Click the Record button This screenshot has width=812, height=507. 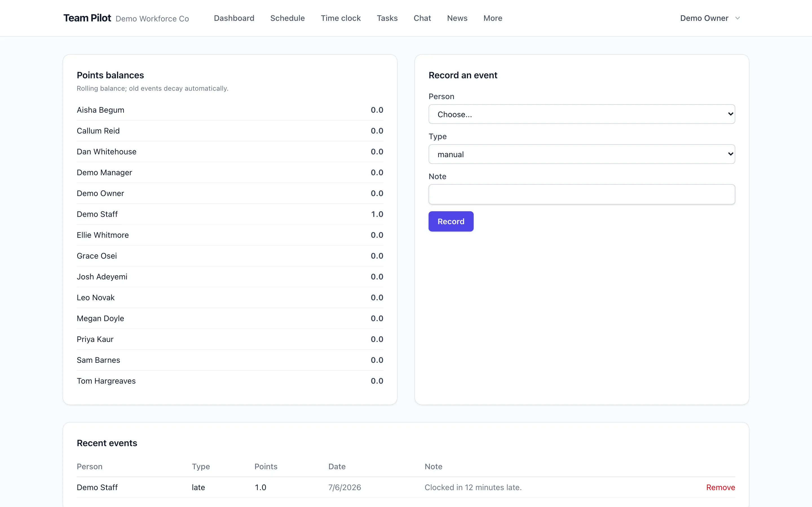[451, 221]
